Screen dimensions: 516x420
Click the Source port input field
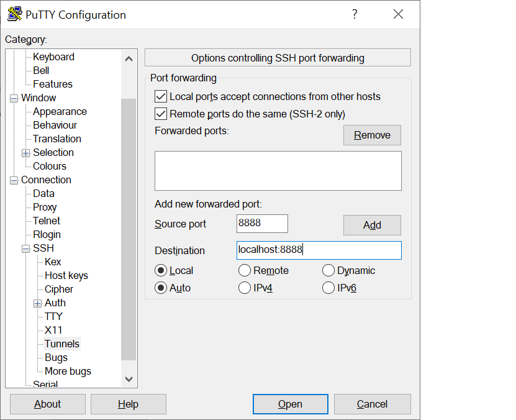coord(262,224)
